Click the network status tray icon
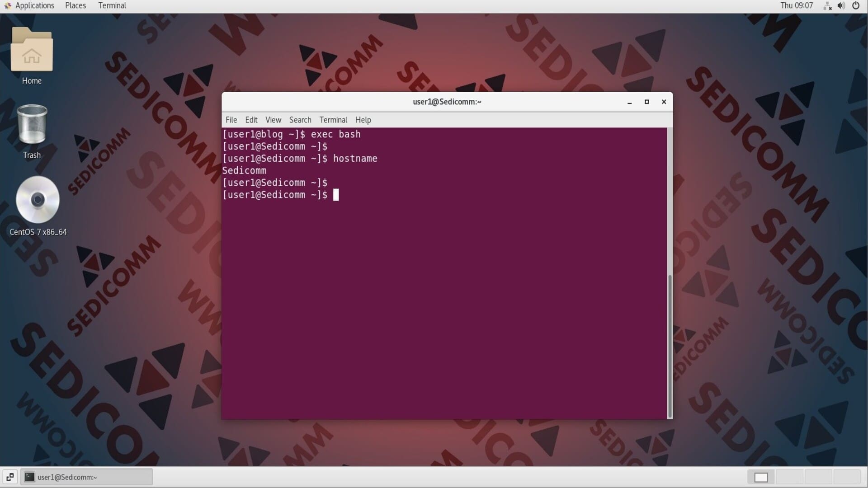 click(x=827, y=6)
